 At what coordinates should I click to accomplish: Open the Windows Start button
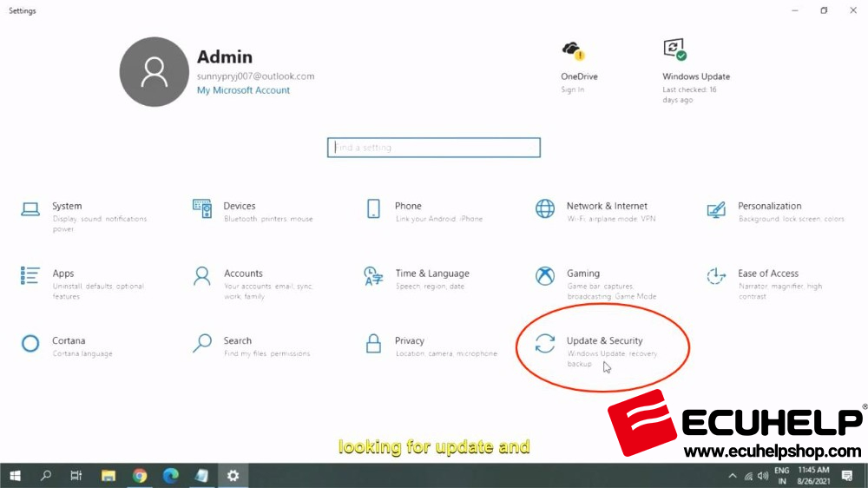pyautogui.click(x=15, y=475)
